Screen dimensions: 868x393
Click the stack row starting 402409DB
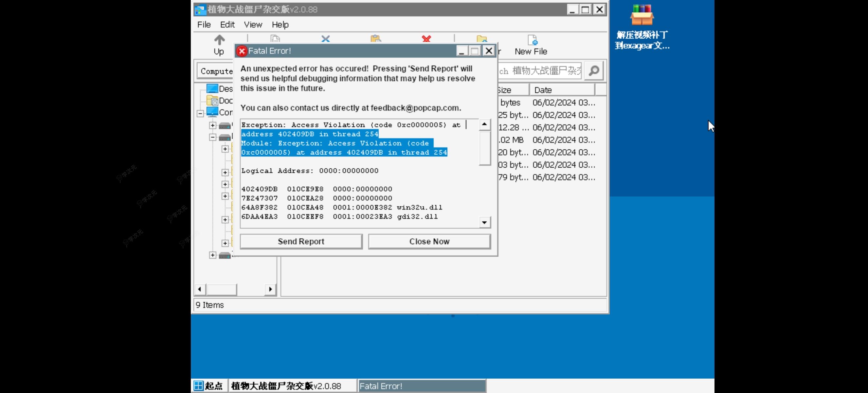pyautogui.click(x=317, y=189)
